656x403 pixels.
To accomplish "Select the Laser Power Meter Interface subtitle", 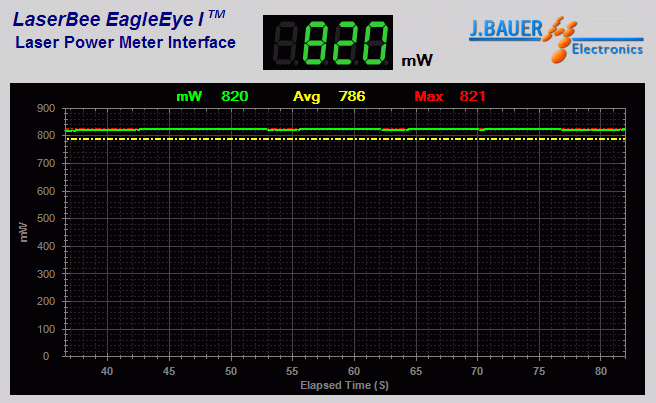I will (126, 42).
